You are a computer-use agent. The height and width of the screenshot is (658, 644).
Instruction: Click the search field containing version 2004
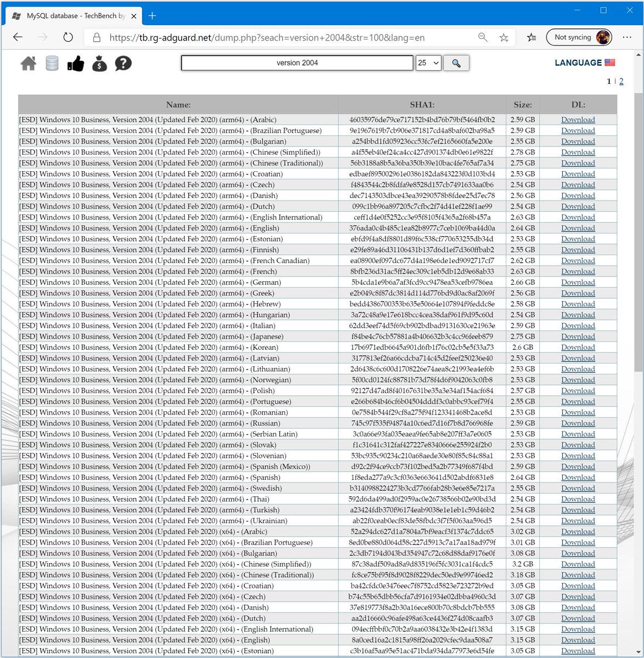click(x=297, y=63)
